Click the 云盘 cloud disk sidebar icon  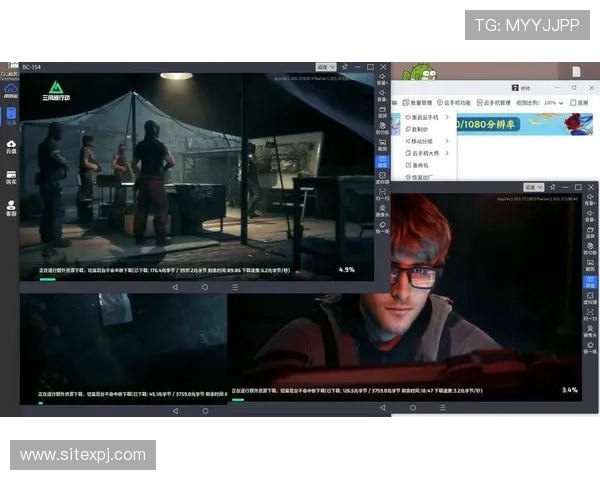(11, 147)
